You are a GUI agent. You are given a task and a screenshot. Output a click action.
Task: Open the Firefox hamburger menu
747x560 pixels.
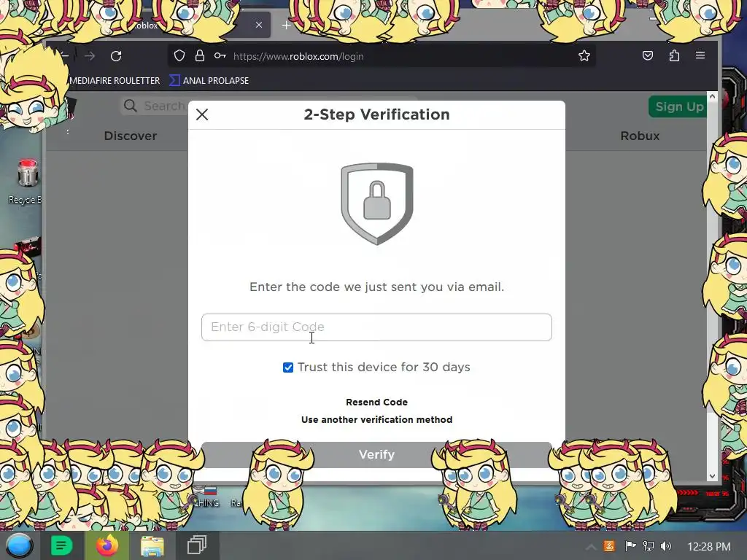(700, 55)
